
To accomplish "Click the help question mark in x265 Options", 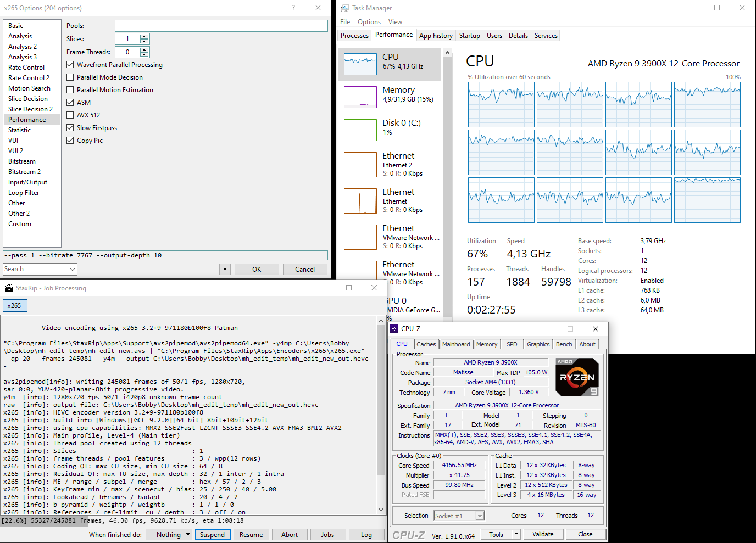I will (293, 8).
